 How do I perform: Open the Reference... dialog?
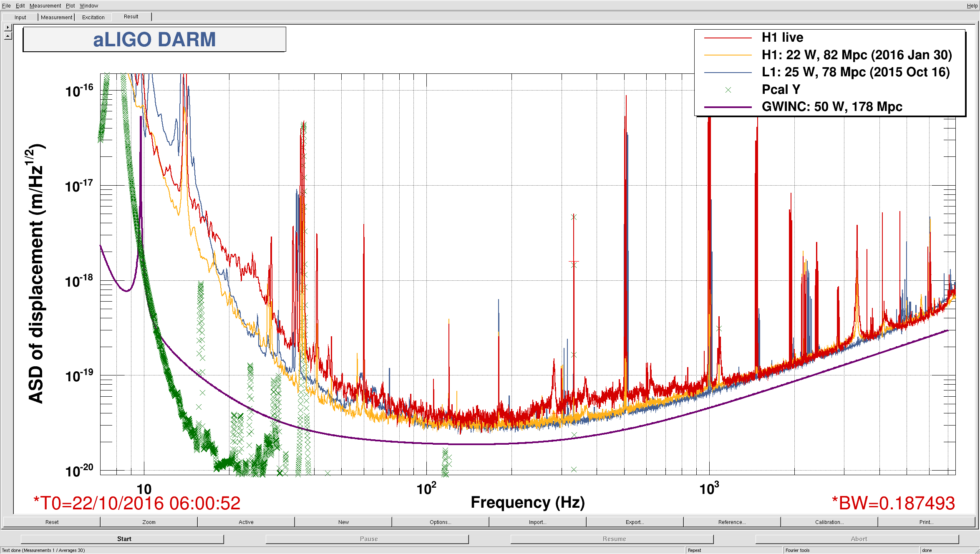(x=732, y=522)
